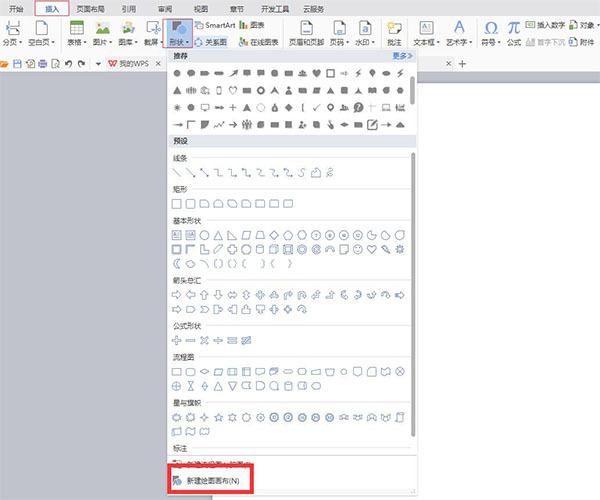Switch to the 视图 View tab
The height and width of the screenshot is (500, 600).
[201, 9]
